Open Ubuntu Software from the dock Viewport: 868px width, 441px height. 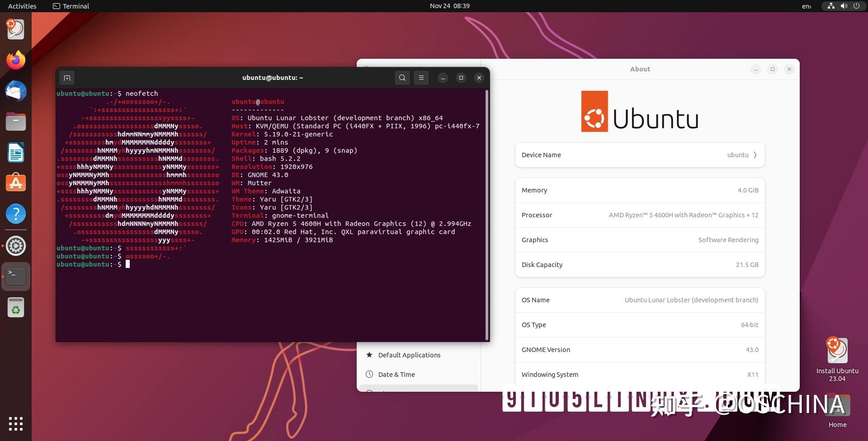[x=15, y=183]
